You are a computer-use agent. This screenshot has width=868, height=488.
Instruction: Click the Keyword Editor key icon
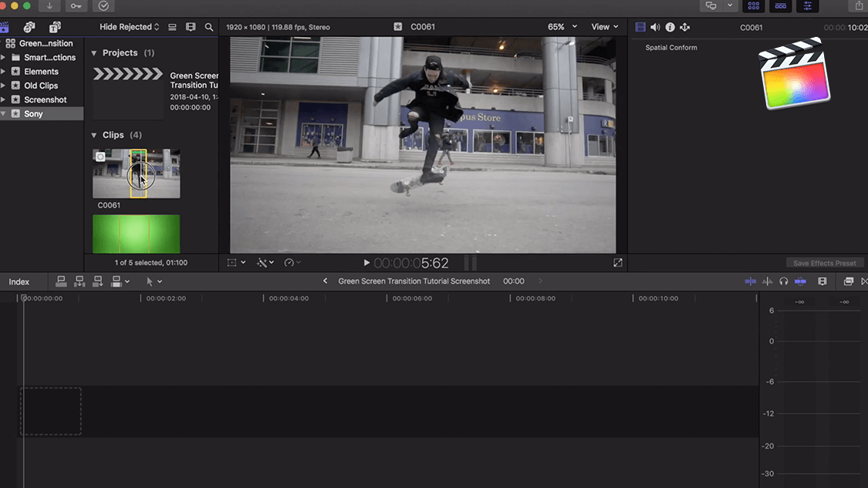[76, 6]
